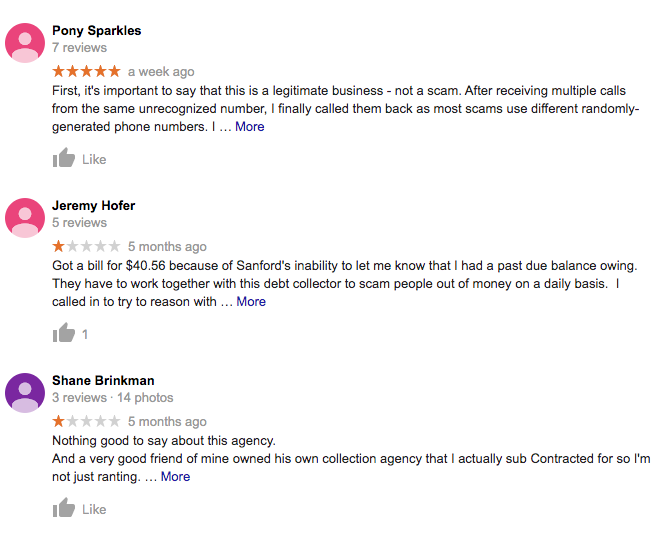Click Pony Sparkles' pink avatar icon
The image size is (668, 536).
[25, 43]
